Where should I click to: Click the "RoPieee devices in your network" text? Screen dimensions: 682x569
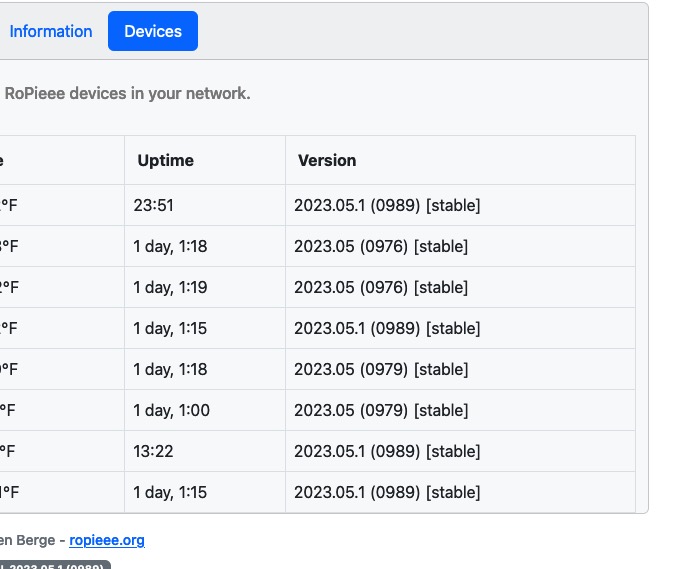point(127,93)
